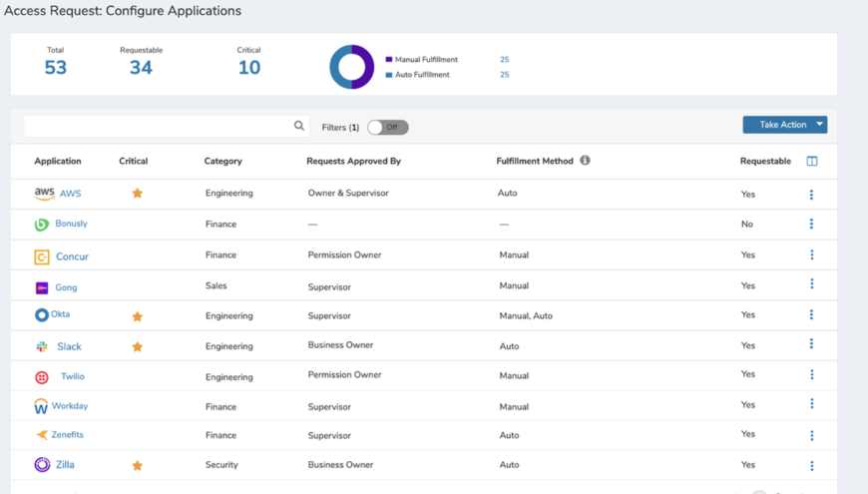Click the critical star for Okta
Image resolution: width=868 pixels, height=494 pixels.
click(x=138, y=316)
